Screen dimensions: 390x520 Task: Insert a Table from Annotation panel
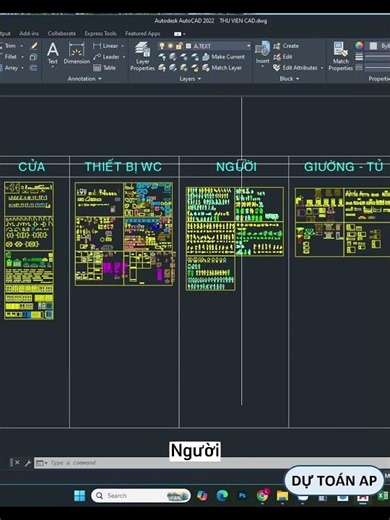pos(104,68)
